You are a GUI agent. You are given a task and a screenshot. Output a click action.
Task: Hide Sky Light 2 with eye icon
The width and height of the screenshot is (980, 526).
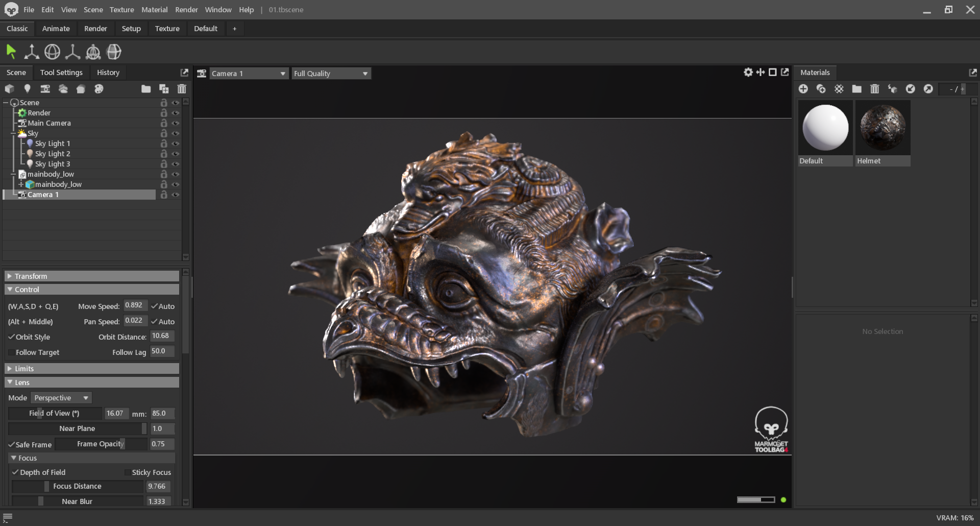(x=176, y=154)
